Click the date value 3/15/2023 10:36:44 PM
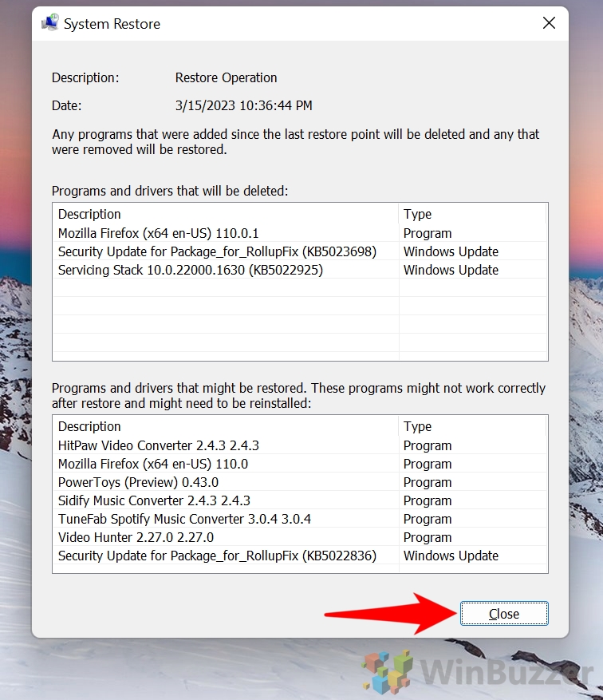This screenshot has width=603, height=700. [x=243, y=105]
